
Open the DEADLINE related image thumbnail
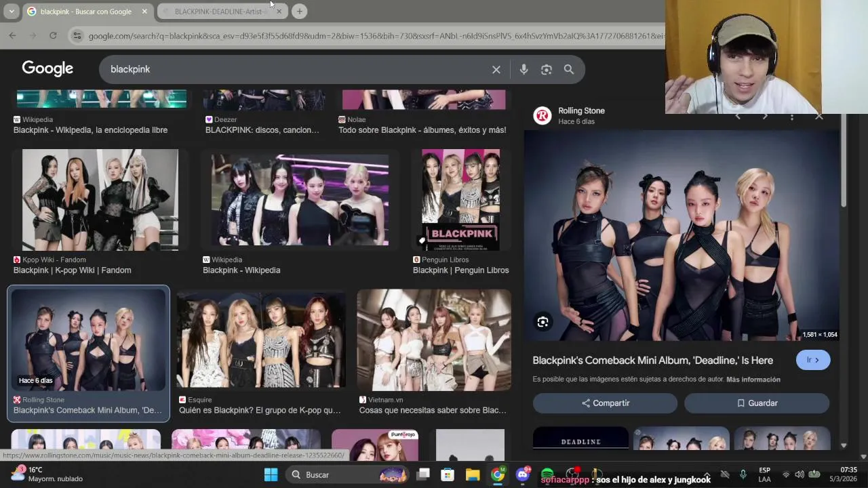coord(580,438)
